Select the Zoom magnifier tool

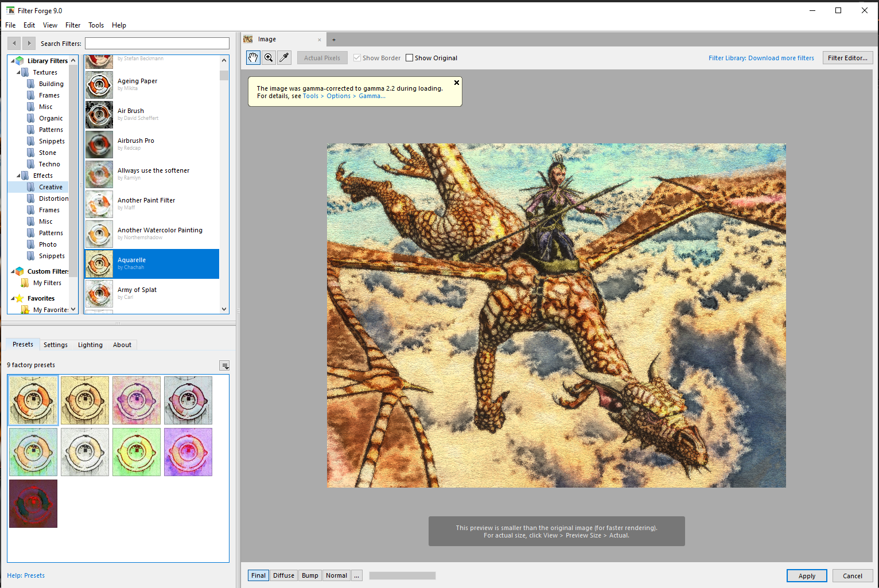269,57
